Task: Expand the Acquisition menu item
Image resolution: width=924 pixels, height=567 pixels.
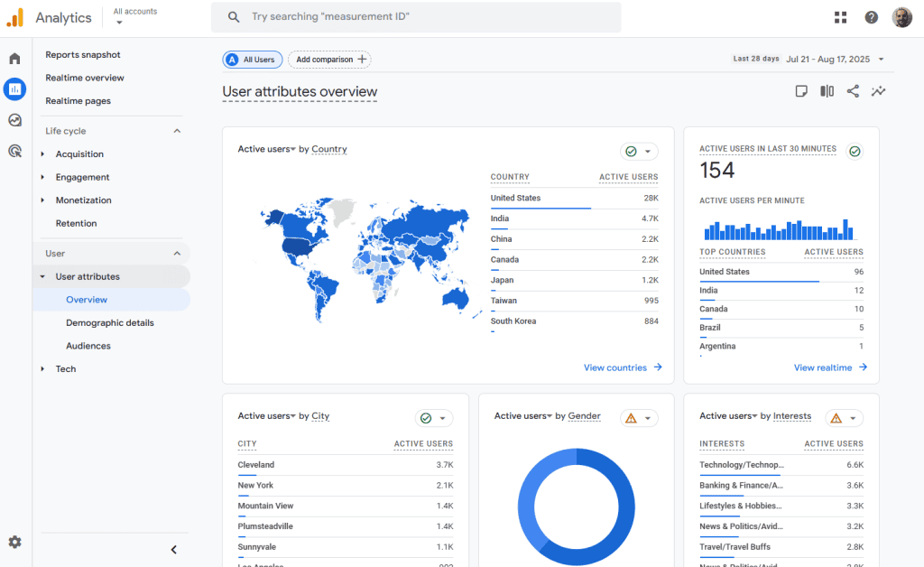Action: coord(79,154)
